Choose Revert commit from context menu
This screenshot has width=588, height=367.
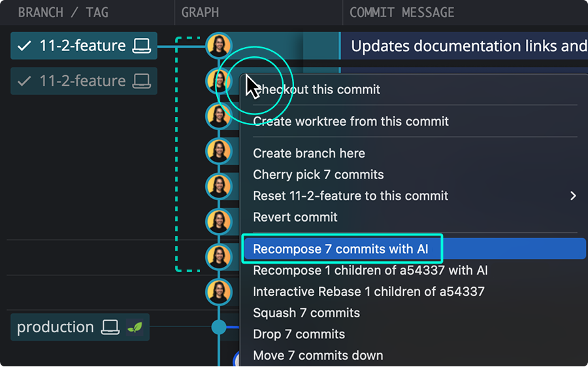pyautogui.click(x=295, y=217)
